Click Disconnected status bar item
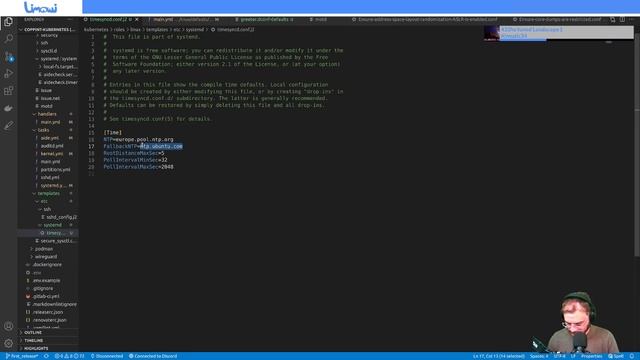The width and height of the screenshot is (640, 360). (x=107, y=356)
